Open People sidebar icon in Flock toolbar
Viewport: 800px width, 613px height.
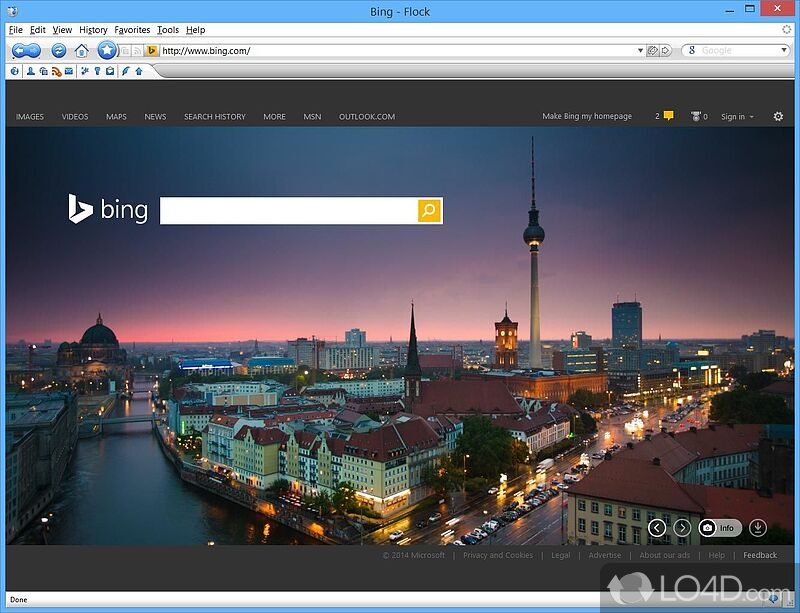click(31, 71)
